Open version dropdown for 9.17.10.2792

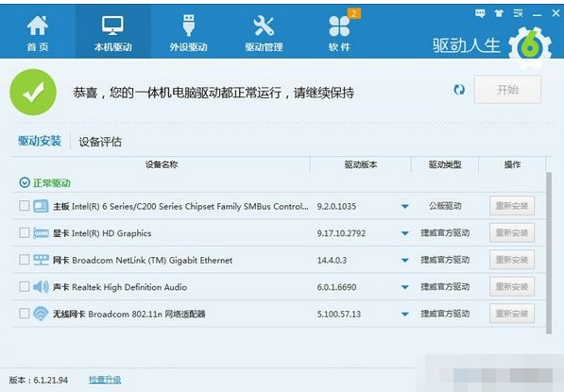(x=405, y=233)
